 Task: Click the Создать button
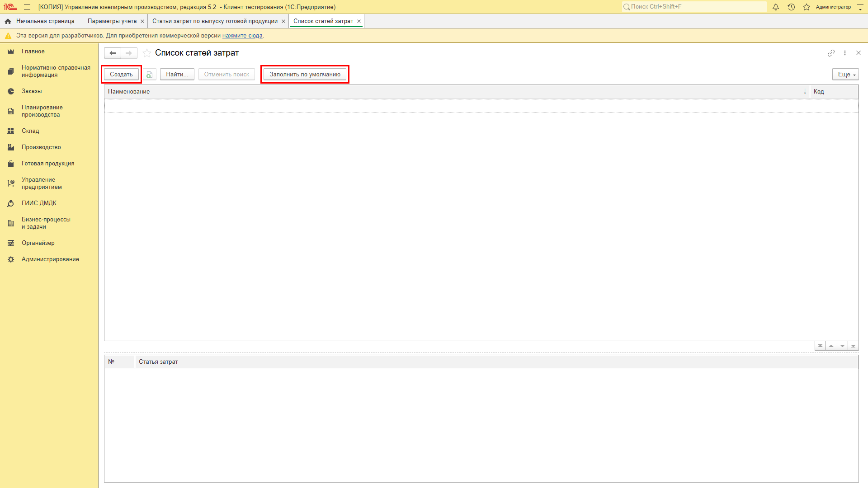[x=121, y=75]
